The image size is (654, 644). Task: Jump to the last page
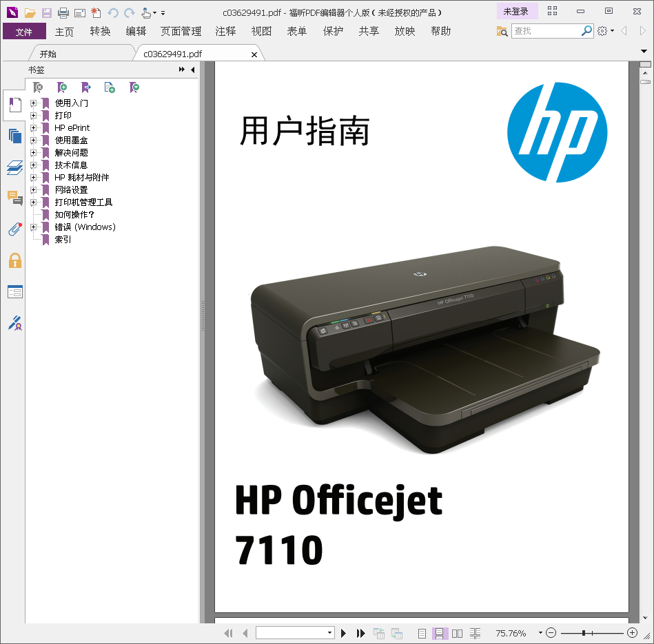361,634
